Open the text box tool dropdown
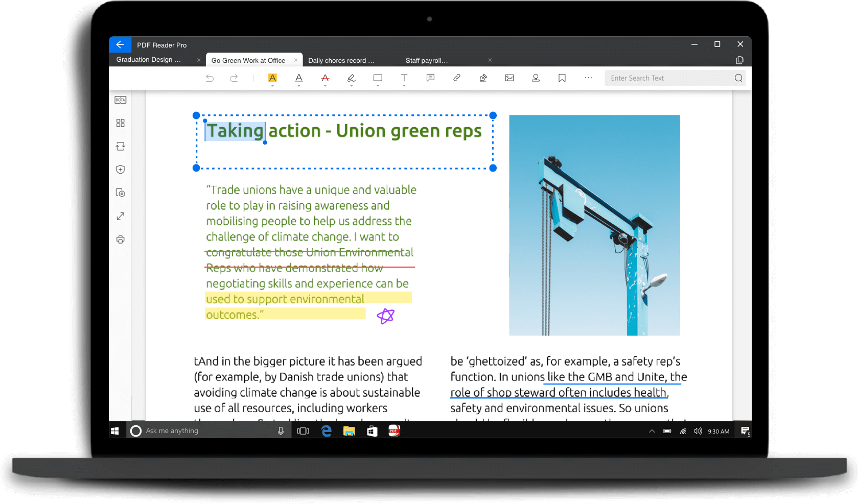 click(x=404, y=86)
